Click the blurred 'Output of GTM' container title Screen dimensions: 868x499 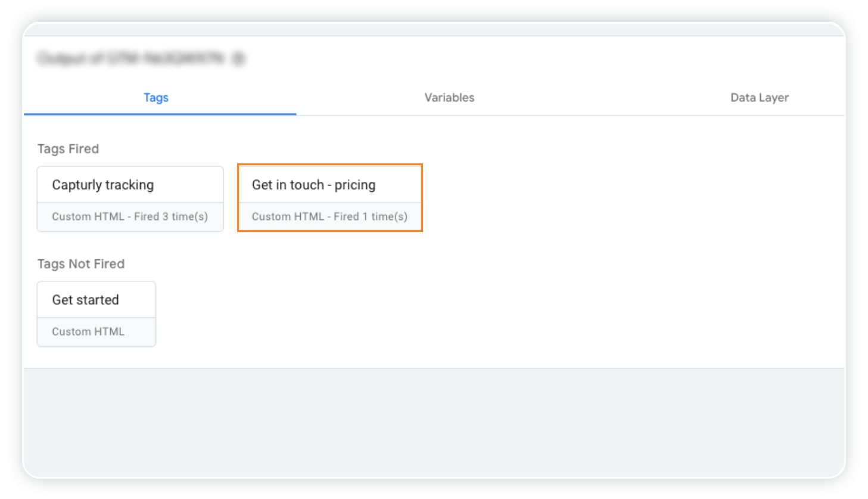click(131, 58)
